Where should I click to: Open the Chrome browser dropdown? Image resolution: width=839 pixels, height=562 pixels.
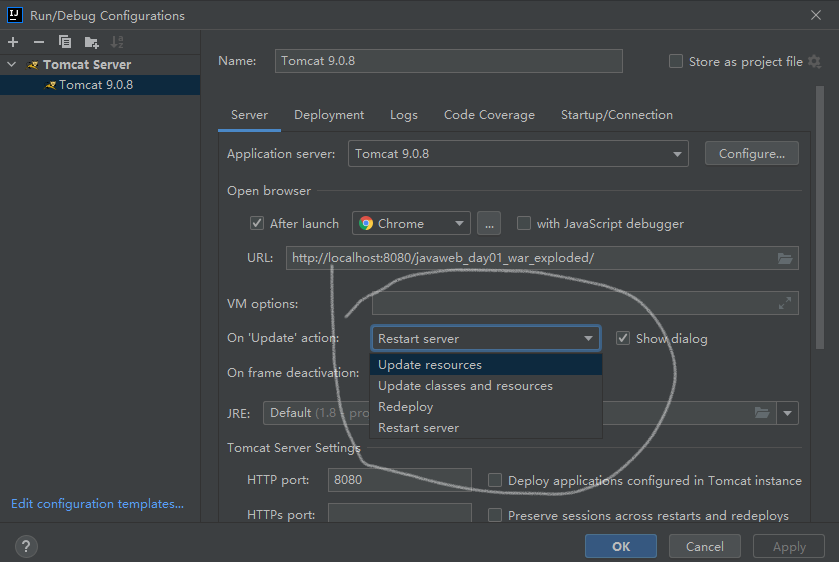(x=411, y=224)
